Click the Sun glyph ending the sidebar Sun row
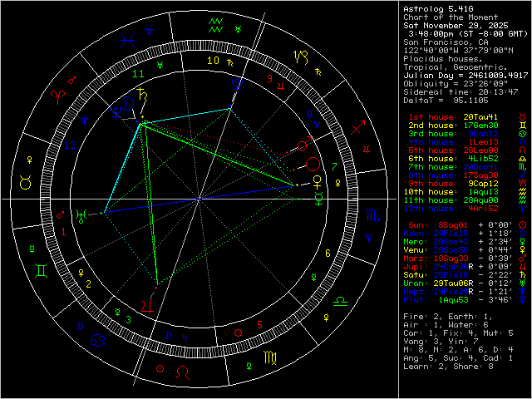 click(523, 225)
